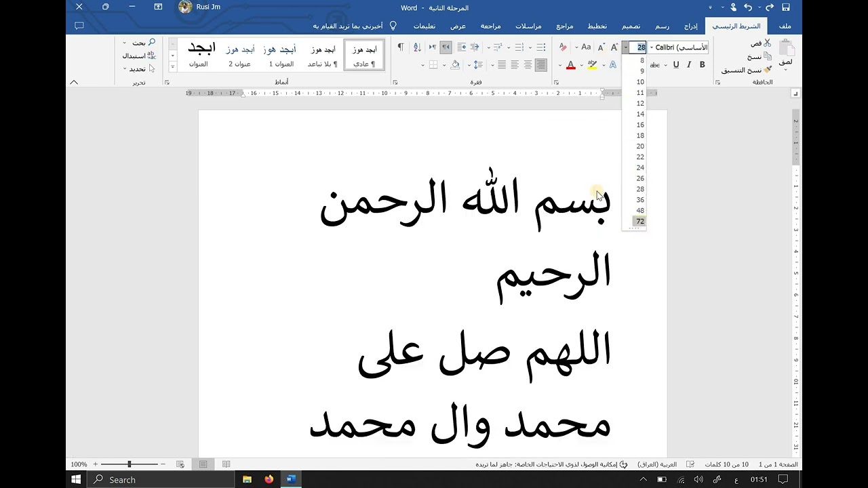Click the Bullets list icon
Viewport: 868px width, 488px height.
coord(540,47)
